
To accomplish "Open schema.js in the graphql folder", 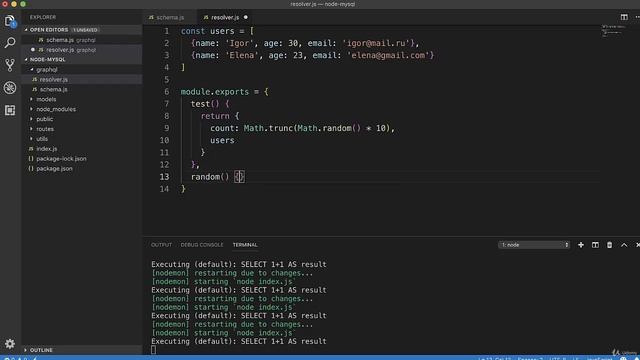I will point(53,89).
